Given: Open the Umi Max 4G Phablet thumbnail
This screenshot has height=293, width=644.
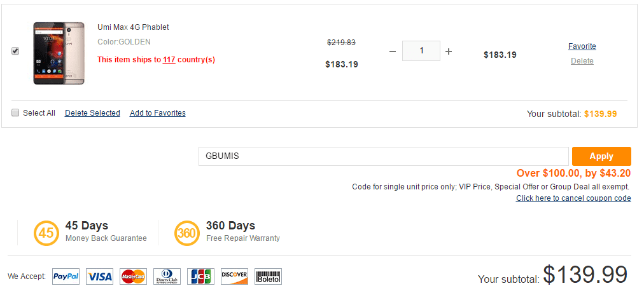Looking at the screenshot, I should [59, 53].
